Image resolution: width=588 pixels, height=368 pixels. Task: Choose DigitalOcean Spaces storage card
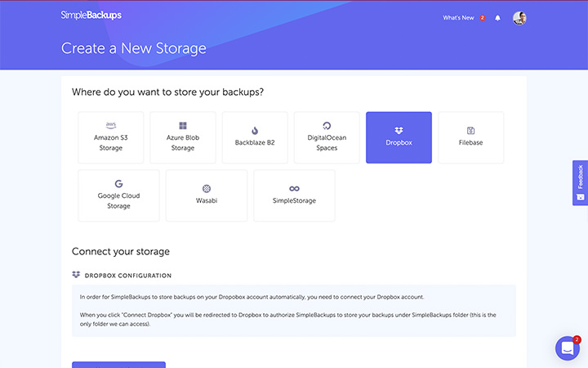(327, 137)
